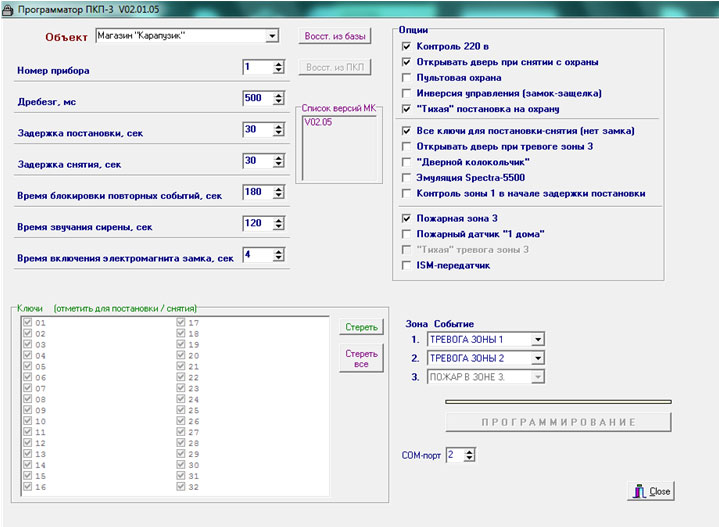The height and width of the screenshot is (527, 719).
Task: Click the COM-порт value field
Action: [x=455, y=455]
